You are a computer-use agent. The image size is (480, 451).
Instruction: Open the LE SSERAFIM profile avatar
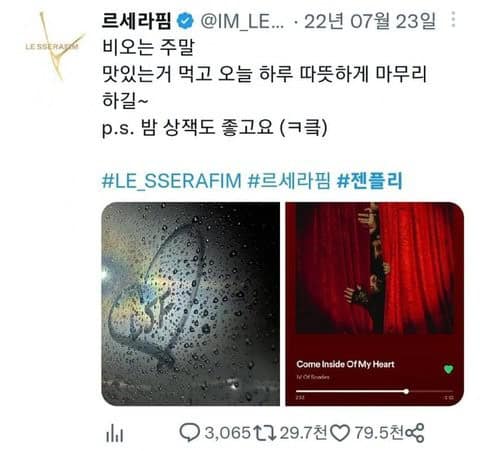[53, 46]
